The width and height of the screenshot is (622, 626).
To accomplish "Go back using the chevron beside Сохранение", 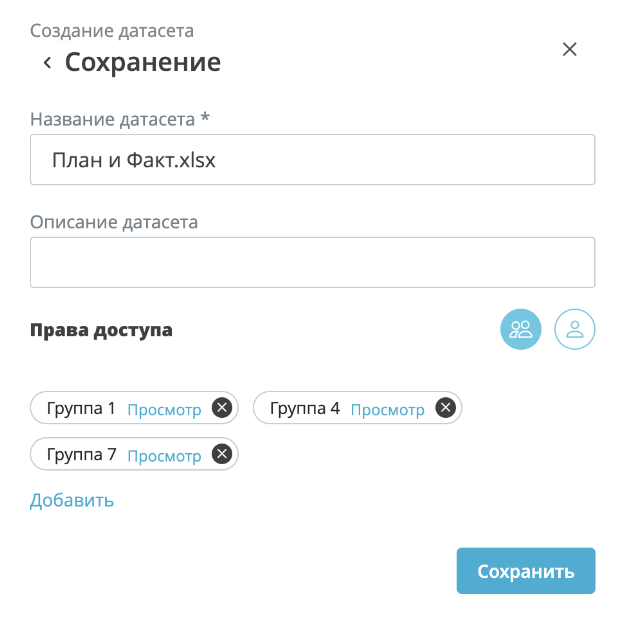I will [47, 63].
